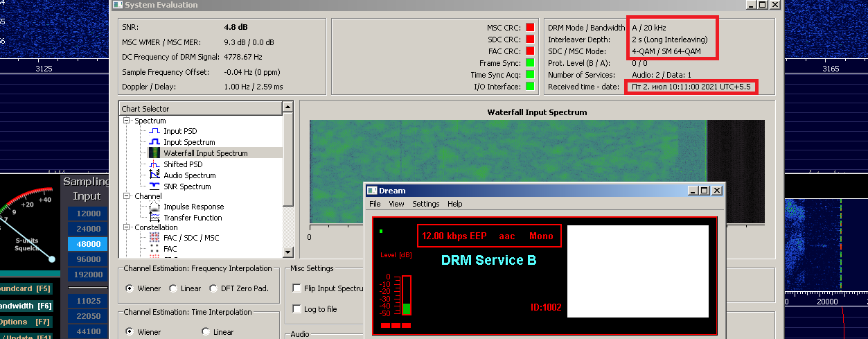Click the S-meter squelch needle knob

point(51,259)
